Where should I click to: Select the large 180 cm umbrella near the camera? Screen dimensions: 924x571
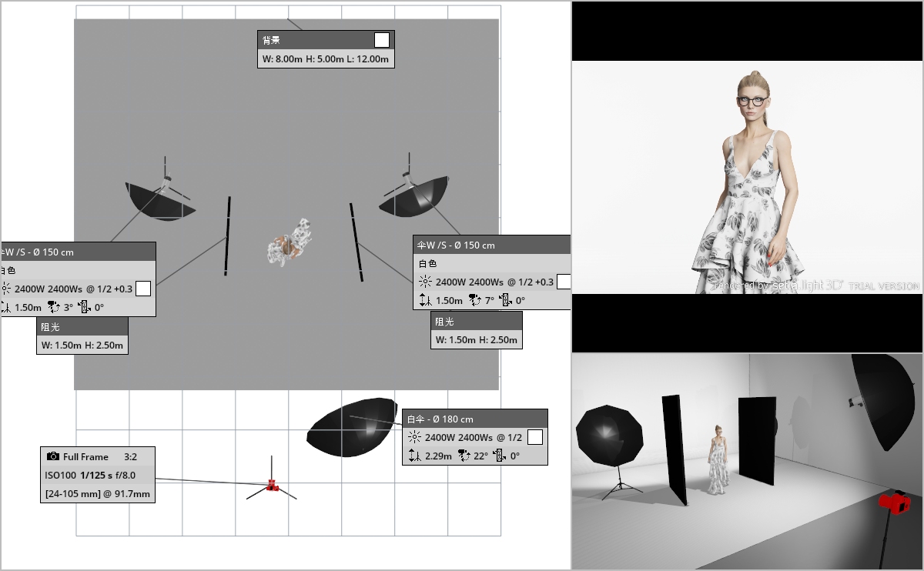point(352,427)
